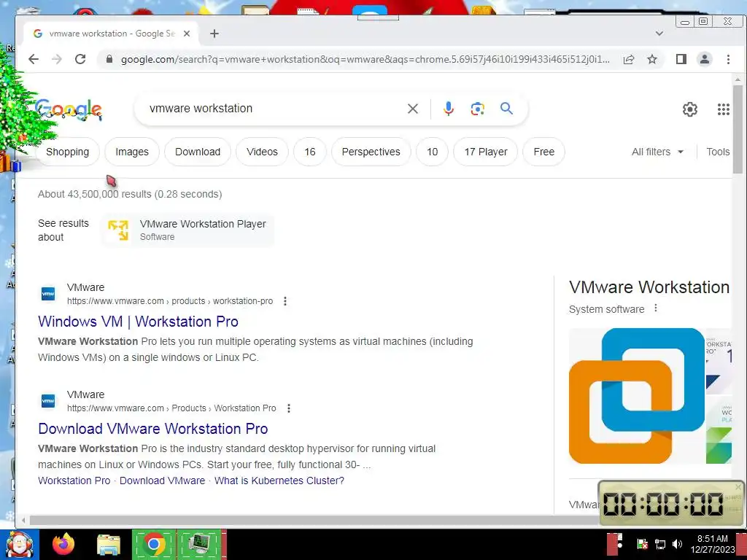Reload the current page
This screenshot has width=747, height=560.
(x=80, y=59)
